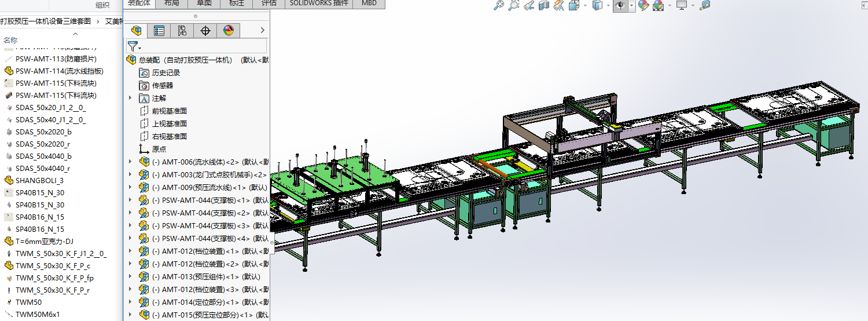Open the DimXpertManager crosshair tab
Screen dimensions: 868x321
click(205, 31)
